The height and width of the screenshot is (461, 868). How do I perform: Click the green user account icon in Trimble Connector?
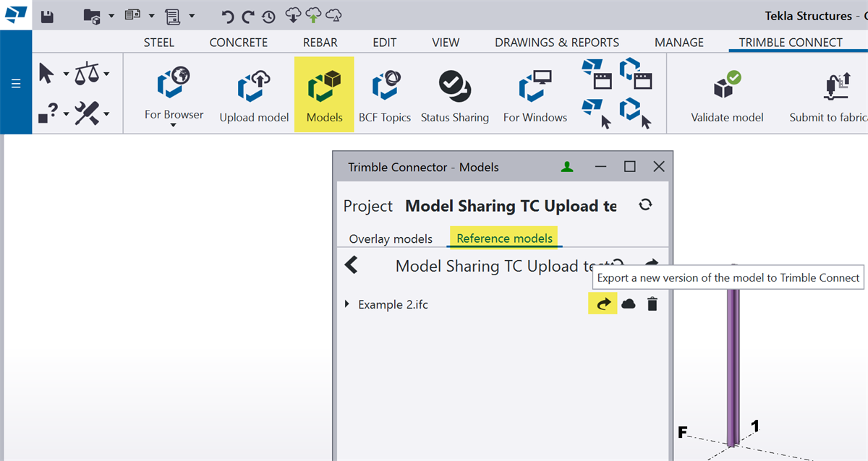pos(567,167)
